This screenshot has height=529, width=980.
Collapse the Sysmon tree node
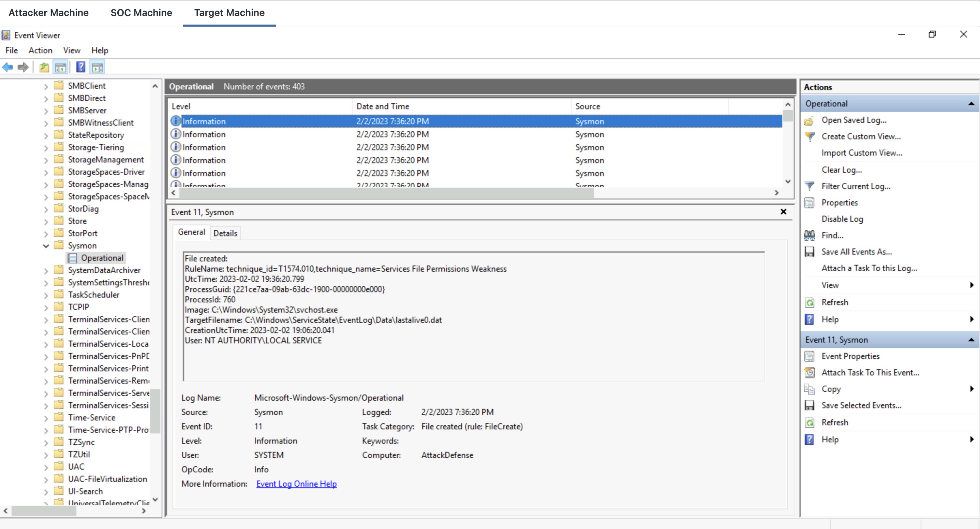click(x=46, y=246)
